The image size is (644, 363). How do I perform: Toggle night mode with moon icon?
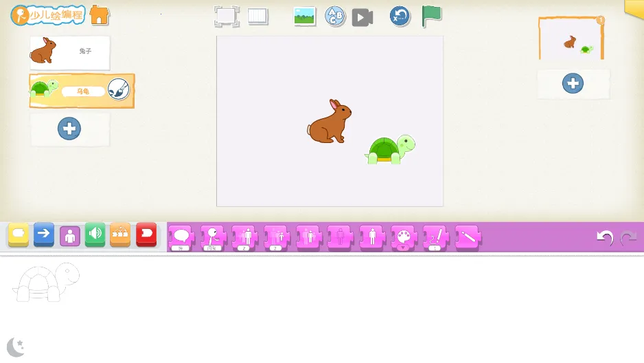16,347
